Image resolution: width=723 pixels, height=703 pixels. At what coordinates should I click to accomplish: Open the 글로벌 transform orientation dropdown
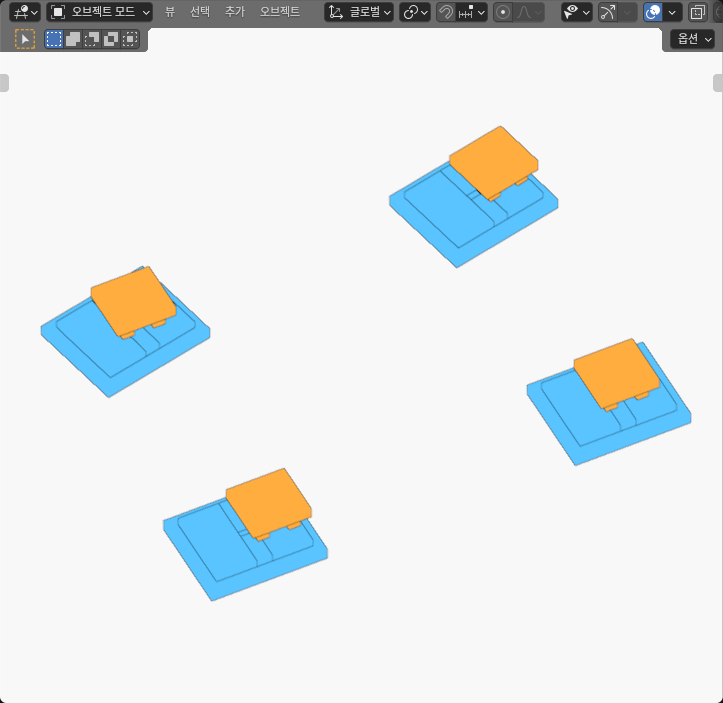click(359, 12)
